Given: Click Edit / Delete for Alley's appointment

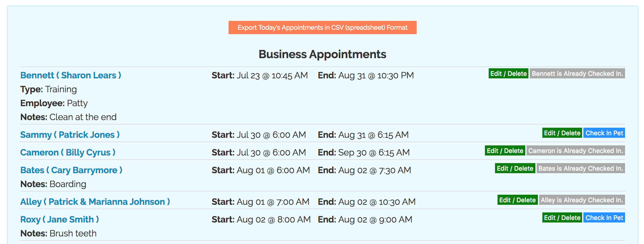Looking at the screenshot, I should [x=517, y=200].
